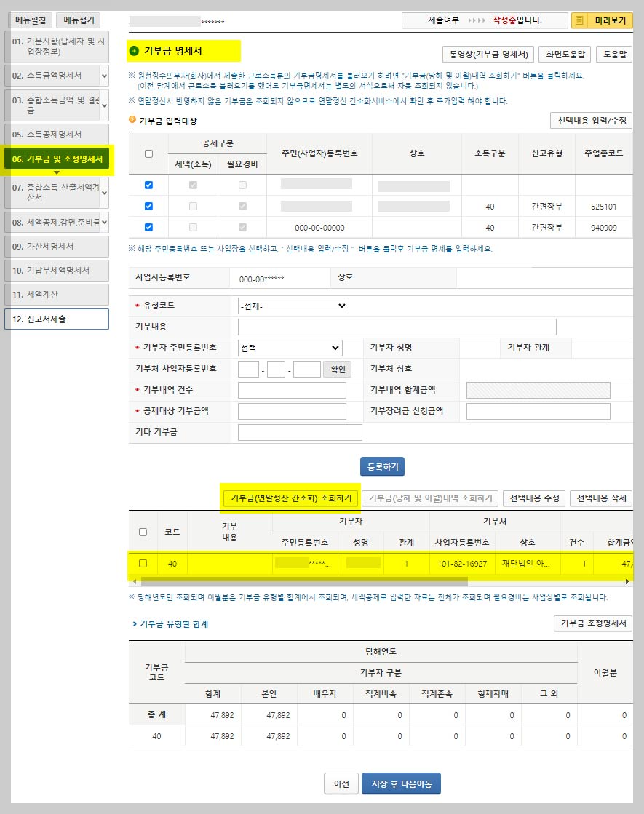Click the 공제대상 기부금액 input field
Viewport: 644px width, 814px height.
click(292, 411)
